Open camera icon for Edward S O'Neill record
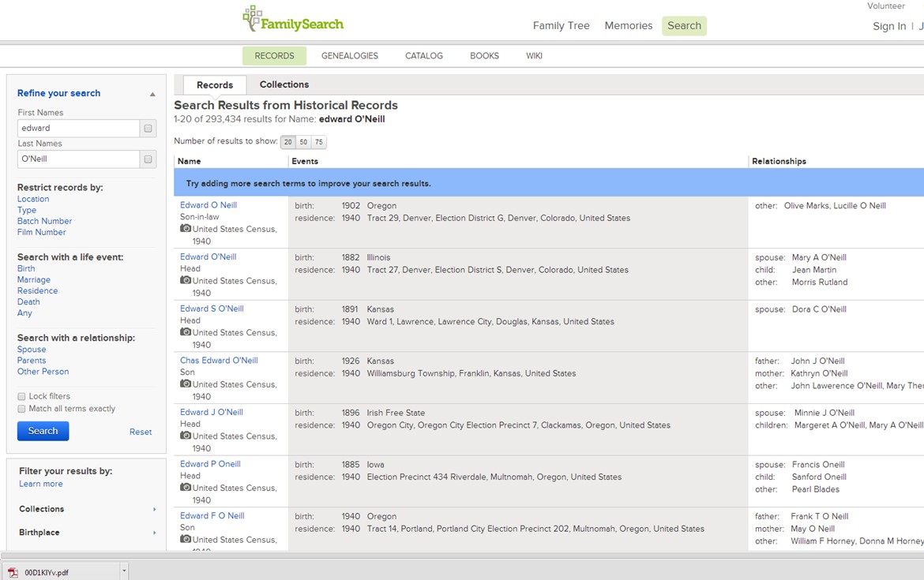Viewport: 924px width, 580px height. click(186, 332)
